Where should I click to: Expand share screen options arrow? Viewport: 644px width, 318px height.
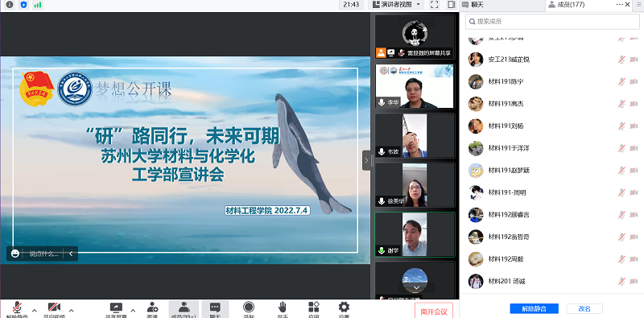click(x=133, y=310)
